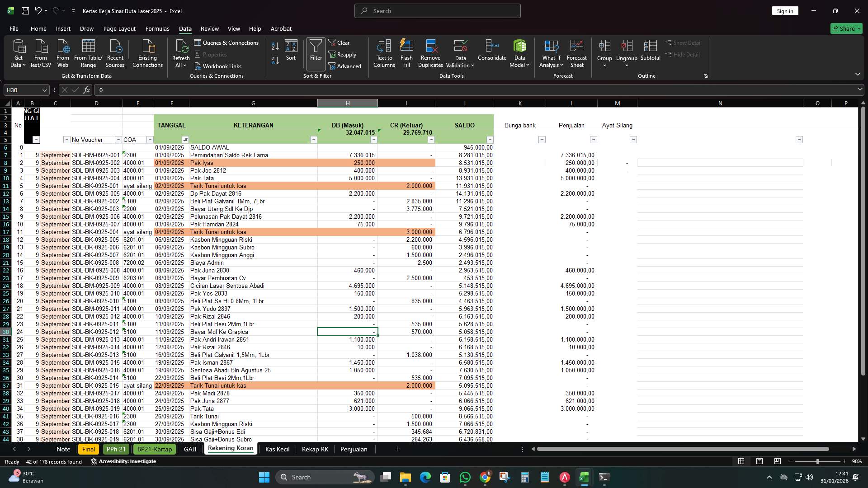Image resolution: width=868 pixels, height=488 pixels.
Task: Open the Forecast Sheet tool
Action: tap(577, 53)
